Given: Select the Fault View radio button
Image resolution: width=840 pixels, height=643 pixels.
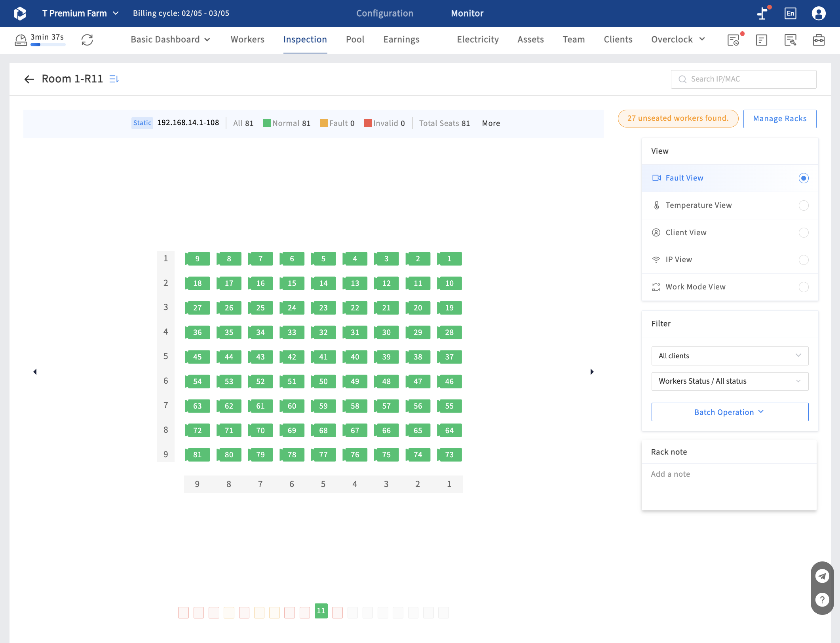Looking at the screenshot, I should [x=804, y=178].
